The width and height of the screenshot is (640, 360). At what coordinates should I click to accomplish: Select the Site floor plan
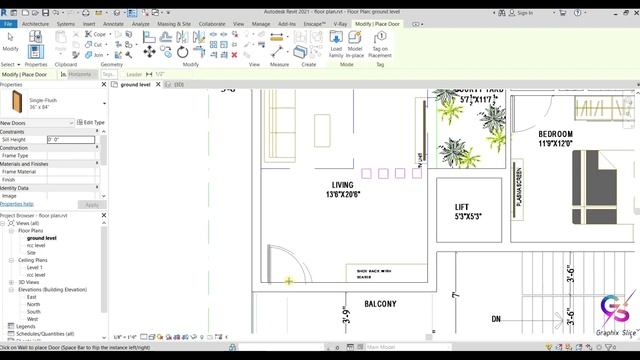(31, 253)
